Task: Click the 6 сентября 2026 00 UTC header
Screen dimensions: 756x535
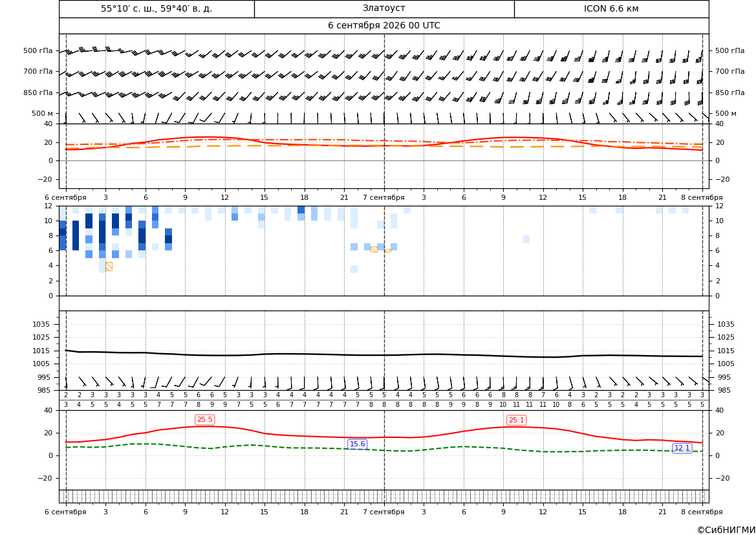Action: tap(383, 26)
